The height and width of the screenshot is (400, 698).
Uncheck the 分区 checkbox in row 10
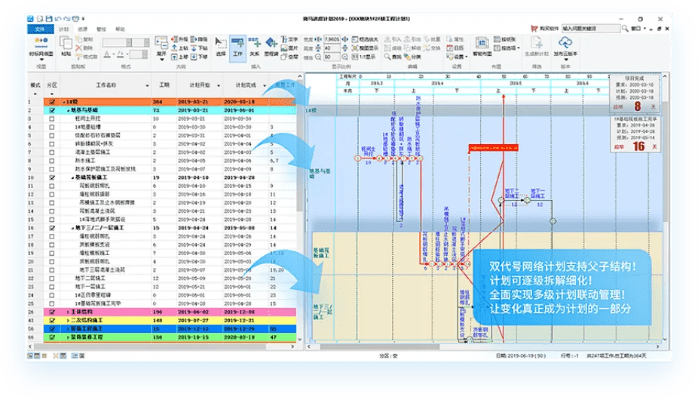[52, 178]
